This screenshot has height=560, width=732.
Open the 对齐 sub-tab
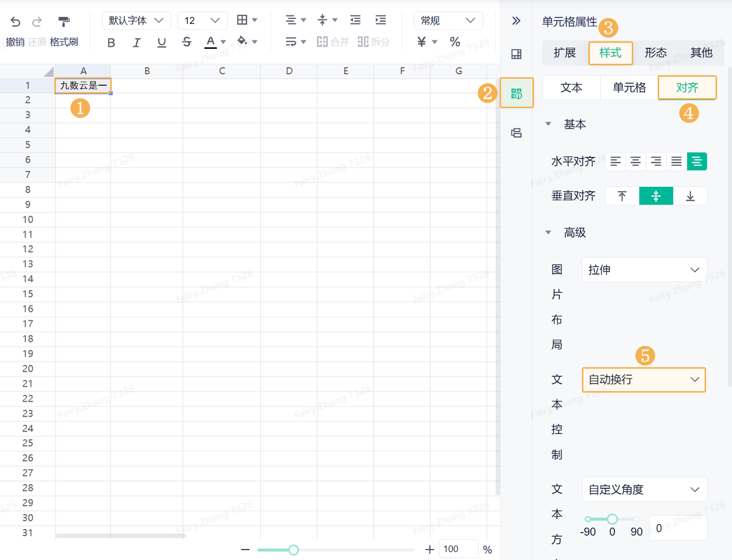687,88
